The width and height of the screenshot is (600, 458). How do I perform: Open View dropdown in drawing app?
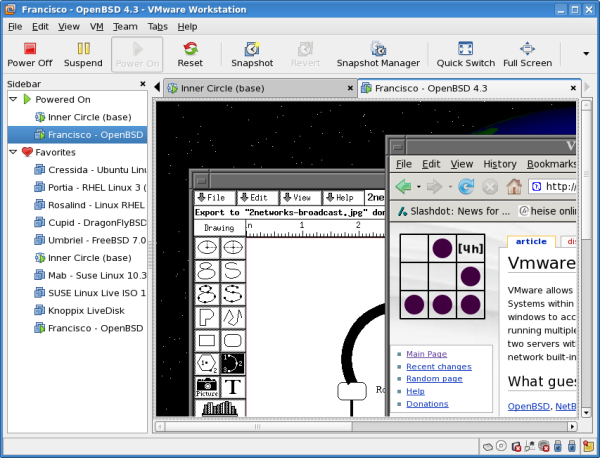[x=300, y=198]
